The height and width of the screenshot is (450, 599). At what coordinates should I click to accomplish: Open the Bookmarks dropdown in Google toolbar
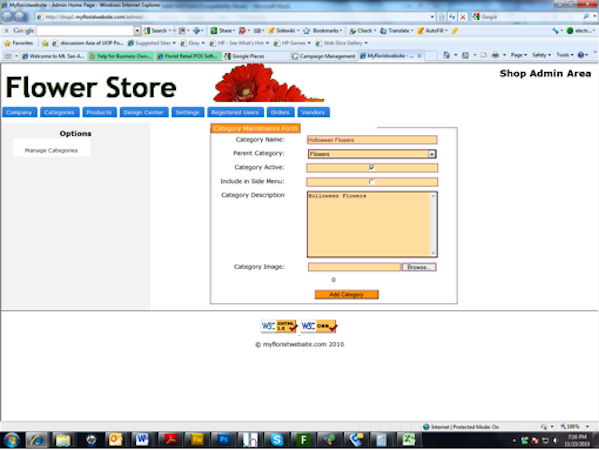click(323, 31)
